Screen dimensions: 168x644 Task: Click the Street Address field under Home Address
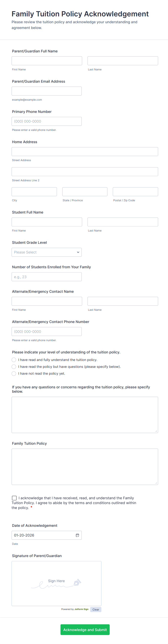[85, 151]
